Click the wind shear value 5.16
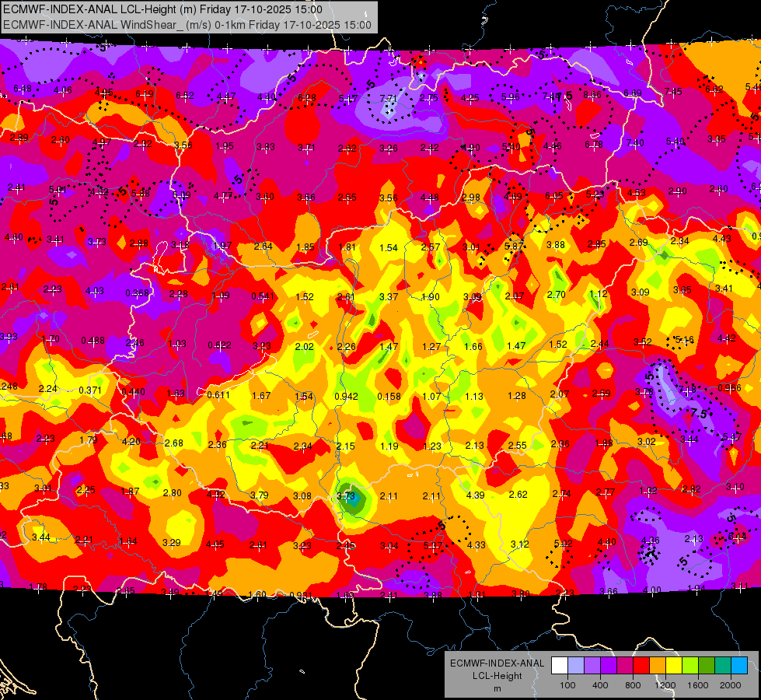Screen dimensions: 761x700 pos(685,340)
